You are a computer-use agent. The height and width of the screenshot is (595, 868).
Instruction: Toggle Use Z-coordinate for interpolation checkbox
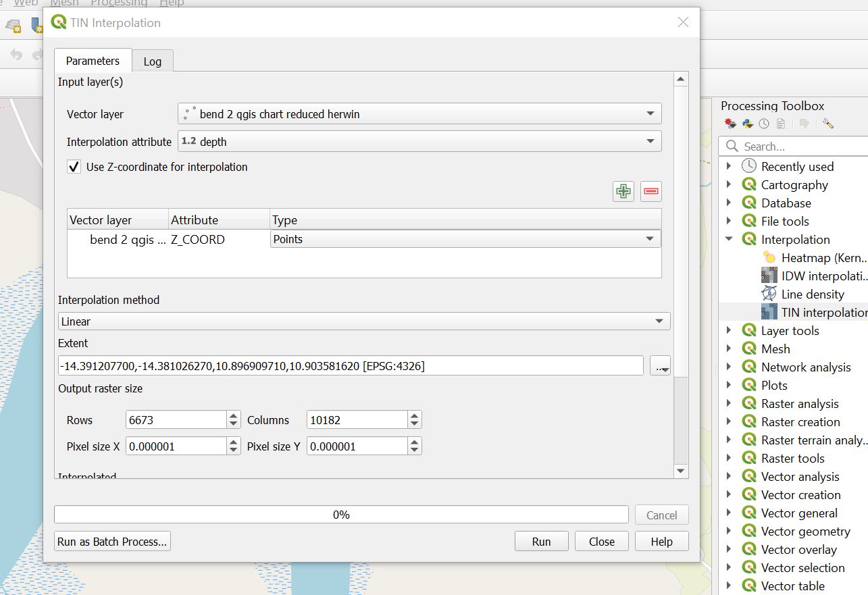[74, 167]
